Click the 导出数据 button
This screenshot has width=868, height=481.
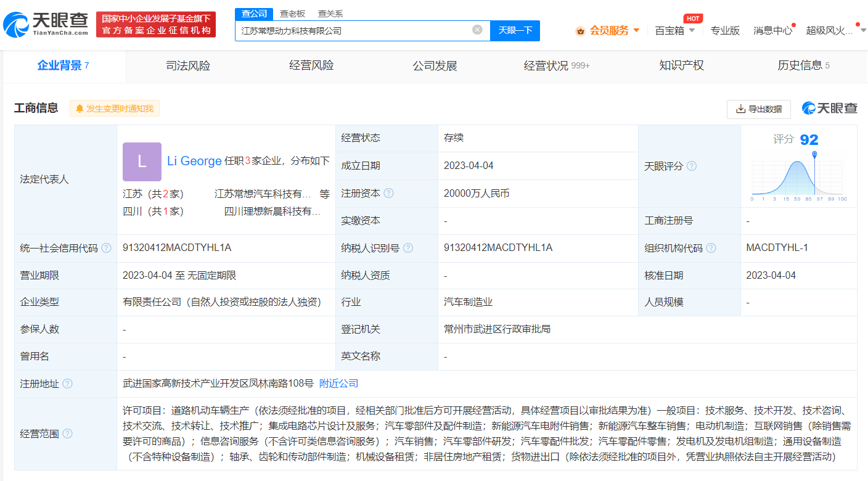[759, 109]
